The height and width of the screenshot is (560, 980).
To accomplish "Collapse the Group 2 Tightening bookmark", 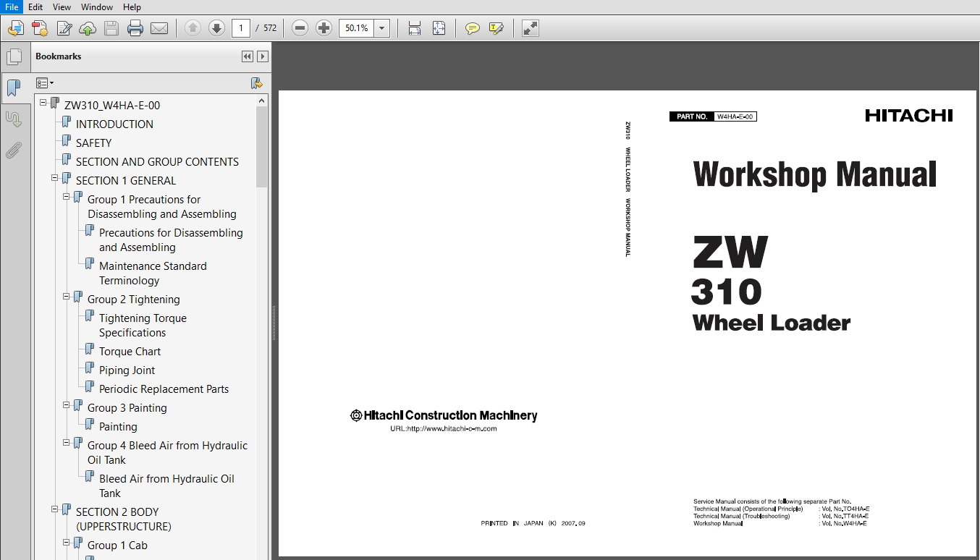I will (x=67, y=297).
